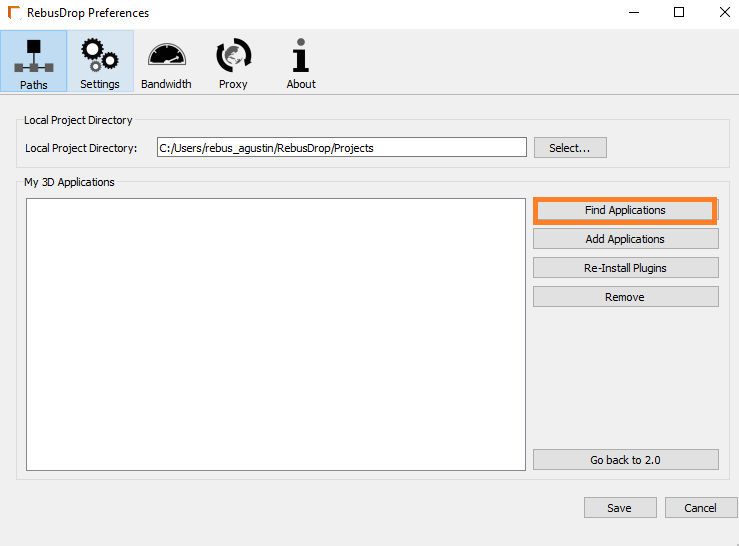
Task: Cancel the preferences dialog
Action: tap(701, 508)
